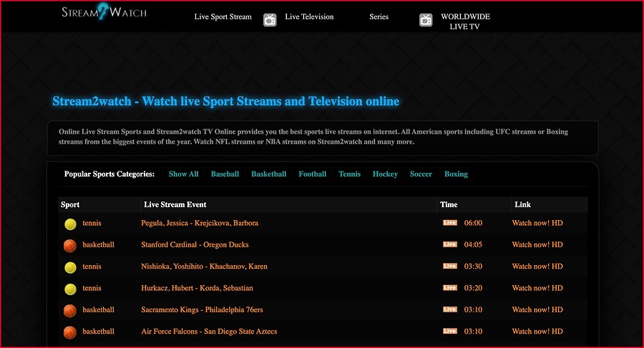Click Watch now! HD for Hurkacz match
Screen dimensions: 644x348
[537, 288]
